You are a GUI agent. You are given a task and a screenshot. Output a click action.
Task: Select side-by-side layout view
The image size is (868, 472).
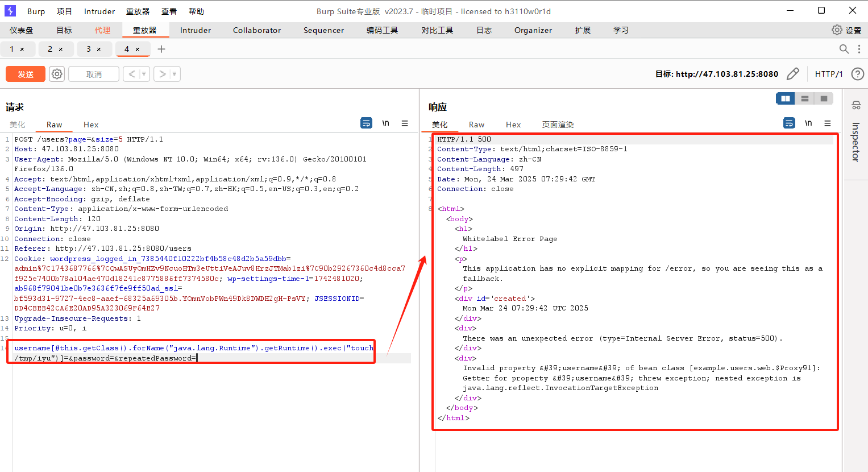point(786,98)
